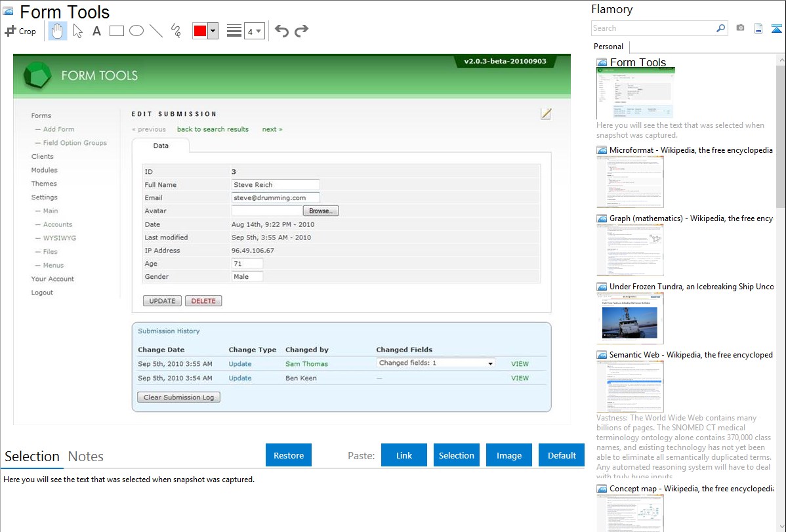Pick the rectangle shape tool
786x532 pixels.
116,31
